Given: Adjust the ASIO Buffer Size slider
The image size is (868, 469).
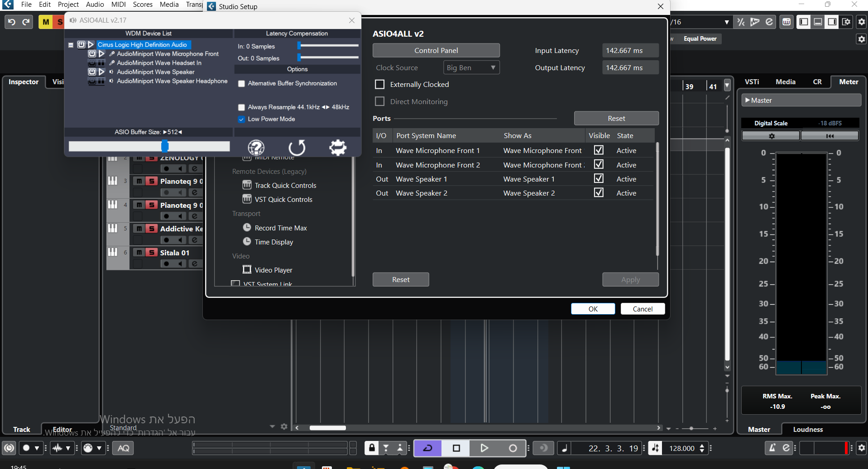Looking at the screenshot, I should (165, 146).
